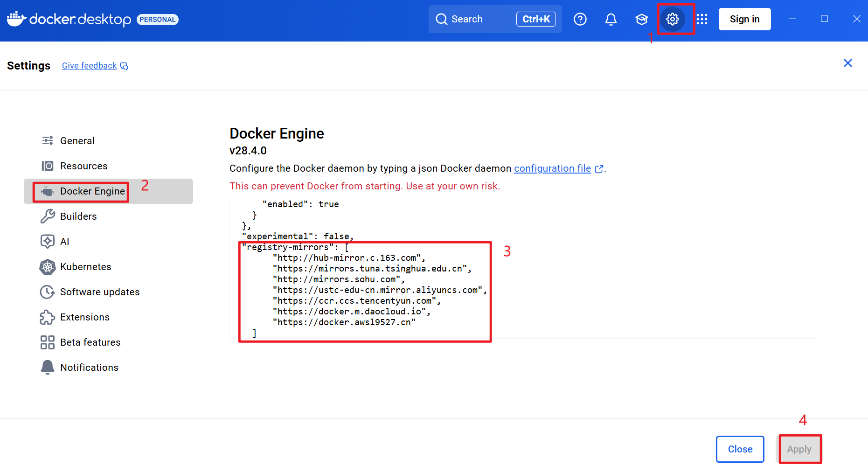868x473 pixels.
Task: Open the AI settings tab
Action: coord(108,241)
